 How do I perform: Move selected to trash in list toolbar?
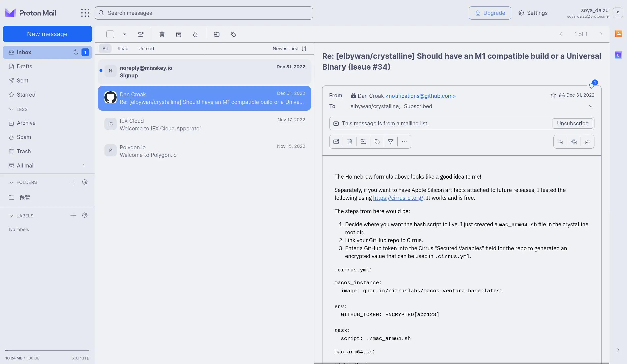162,34
